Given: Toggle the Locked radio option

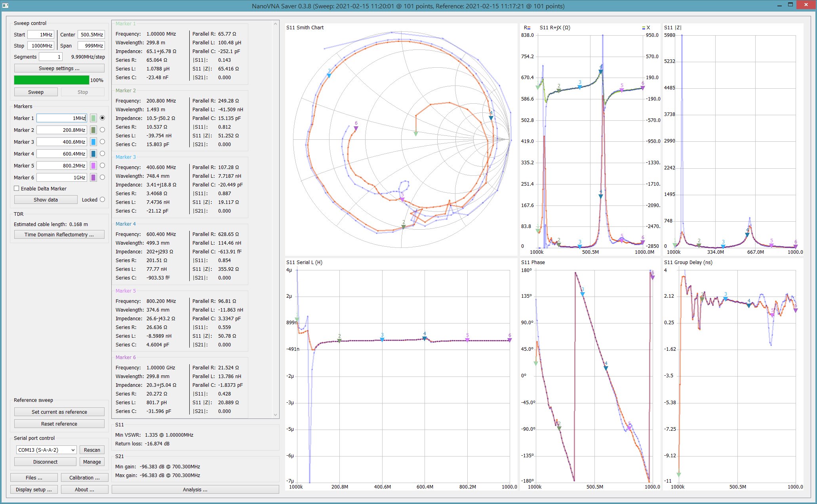Looking at the screenshot, I should tap(102, 200).
